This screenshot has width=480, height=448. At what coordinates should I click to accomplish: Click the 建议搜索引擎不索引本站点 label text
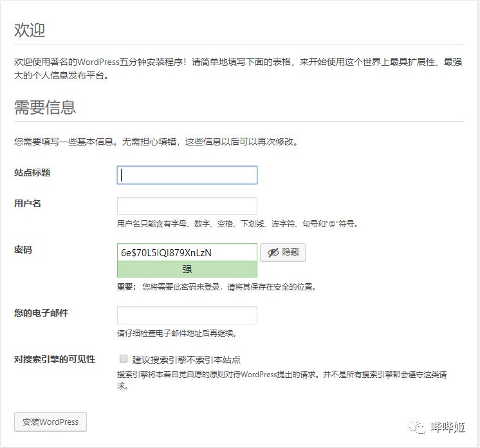point(186,360)
